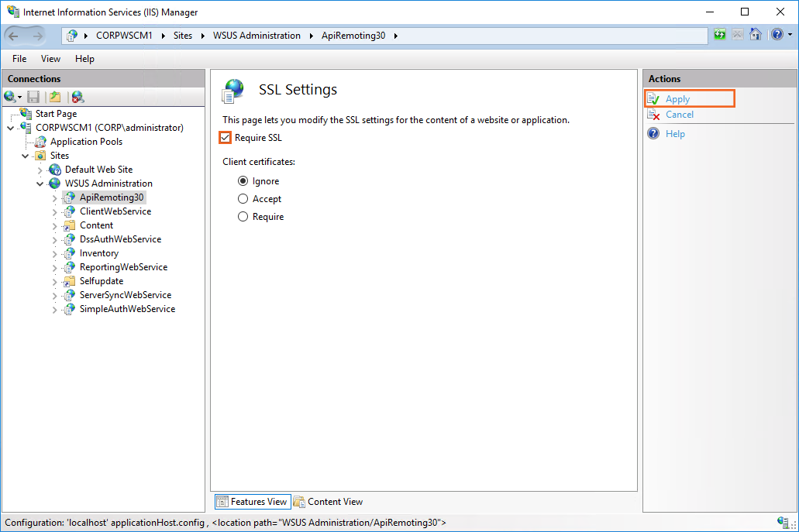This screenshot has width=799, height=532.
Task: Click the Stop icon beside the Refresh icon
Action: coord(738,35)
